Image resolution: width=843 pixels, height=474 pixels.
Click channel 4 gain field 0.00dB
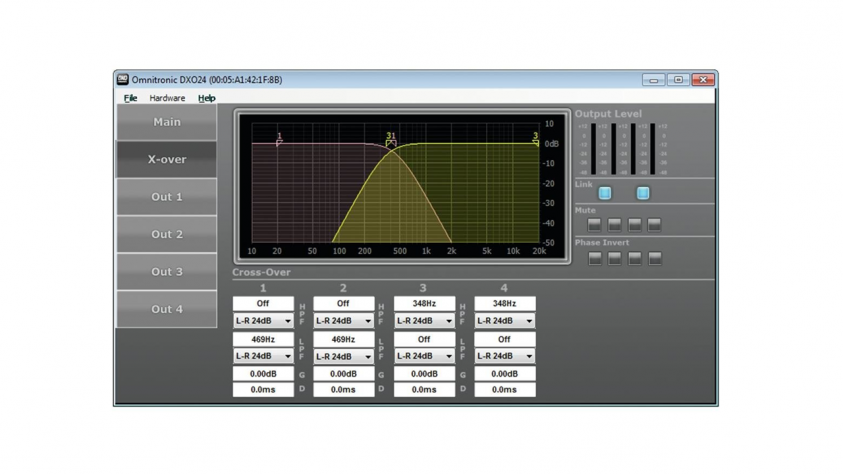[505, 374]
